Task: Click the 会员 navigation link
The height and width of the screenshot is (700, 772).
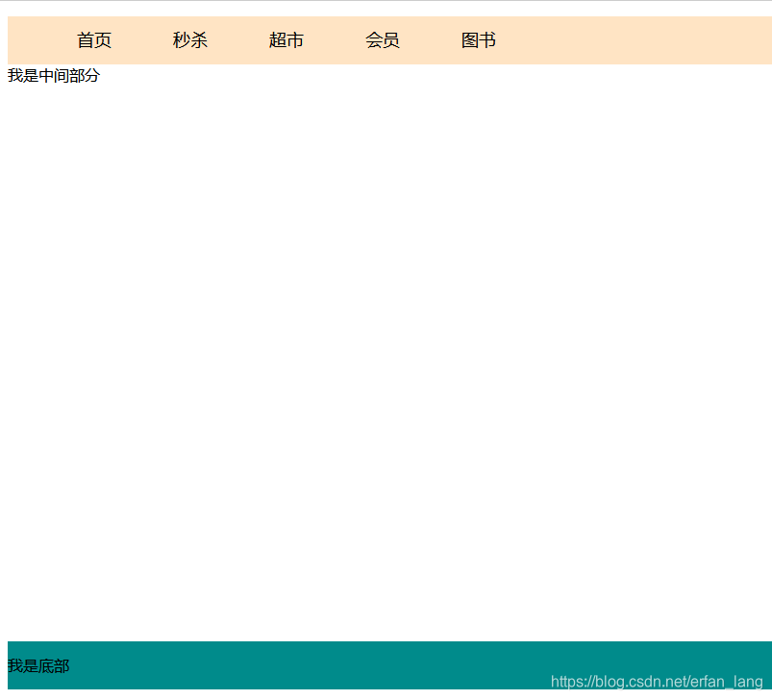Action: tap(382, 40)
